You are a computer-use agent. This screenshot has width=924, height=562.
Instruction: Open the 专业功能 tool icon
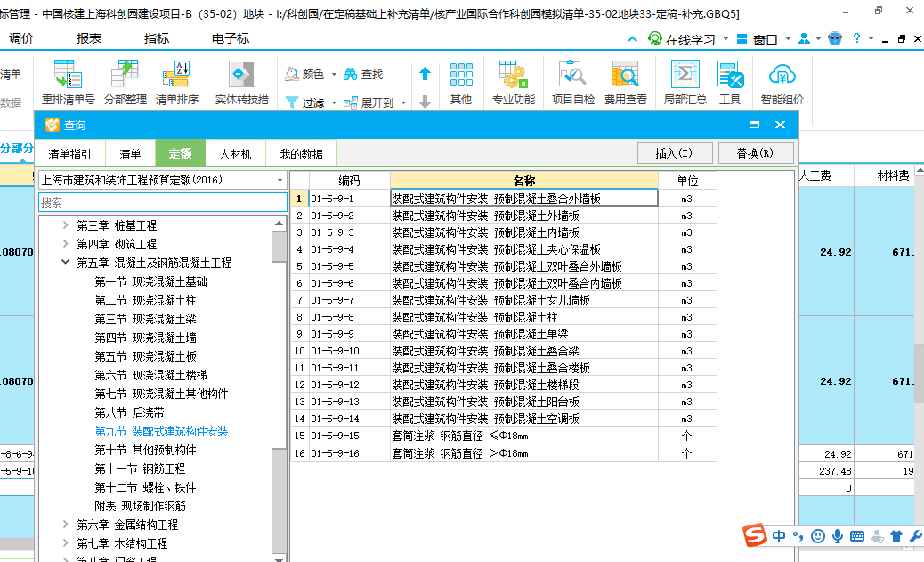(514, 74)
